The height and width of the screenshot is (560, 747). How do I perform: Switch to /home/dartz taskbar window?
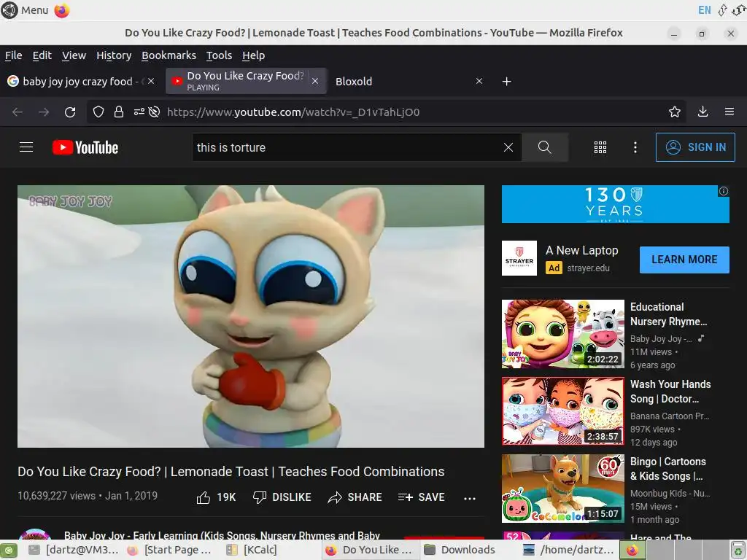click(569, 550)
